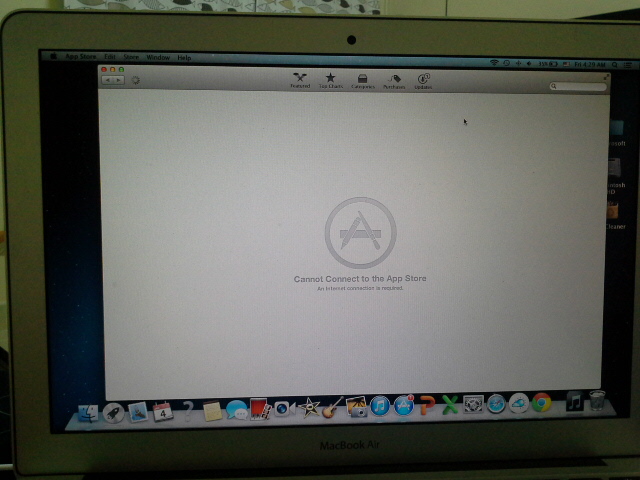Open the music note stack in Dock
Screen dimensions: 640x480
(574, 401)
